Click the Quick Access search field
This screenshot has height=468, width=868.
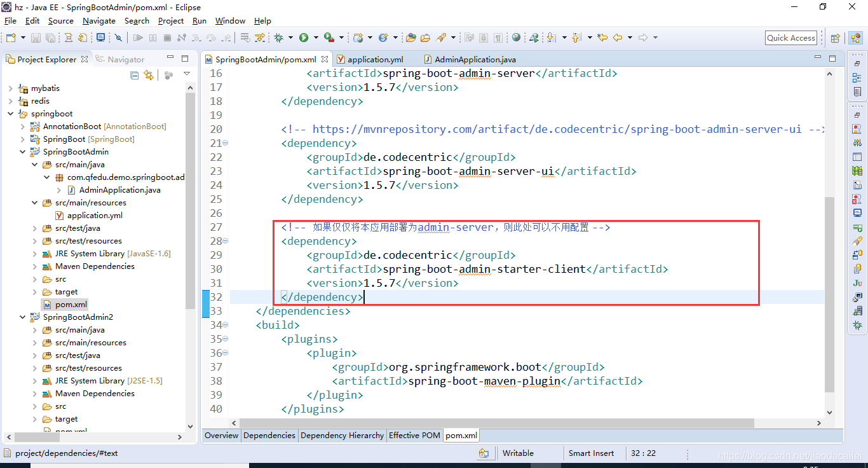pos(791,38)
